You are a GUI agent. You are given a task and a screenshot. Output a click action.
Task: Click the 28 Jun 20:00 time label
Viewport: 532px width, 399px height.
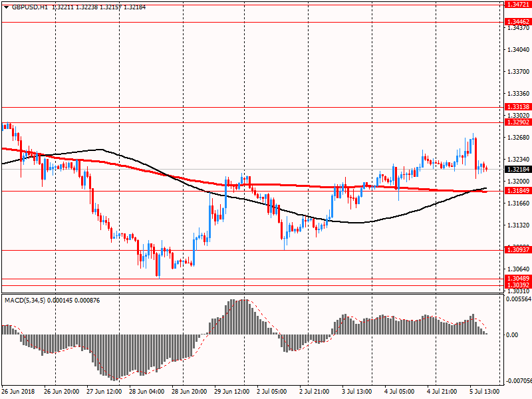190,392
